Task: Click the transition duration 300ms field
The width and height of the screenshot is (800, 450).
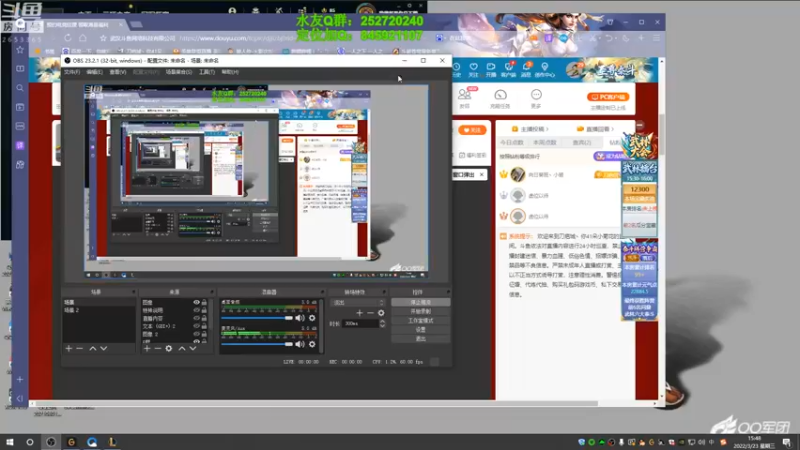Action: [360, 323]
